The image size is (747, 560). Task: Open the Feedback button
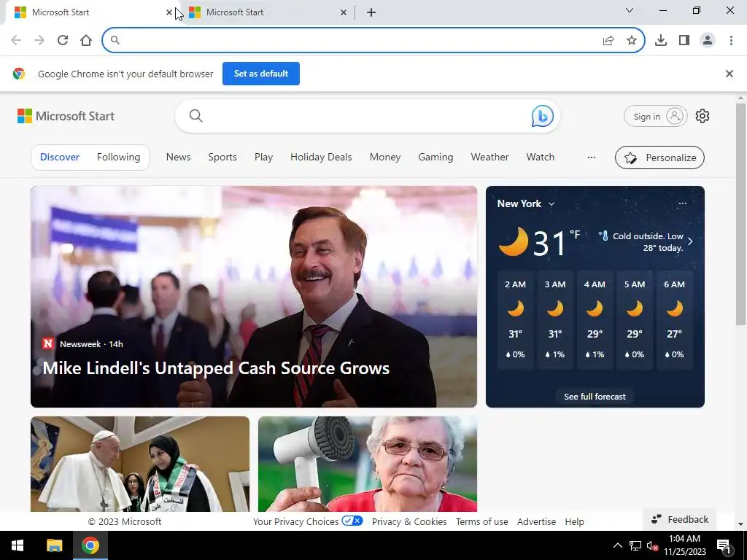pyautogui.click(x=680, y=519)
